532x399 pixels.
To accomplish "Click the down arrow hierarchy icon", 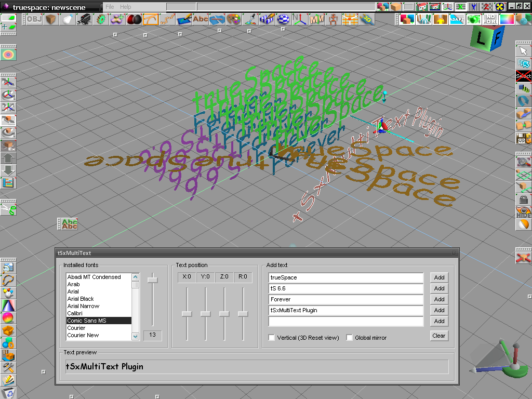I will tap(8, 170).
